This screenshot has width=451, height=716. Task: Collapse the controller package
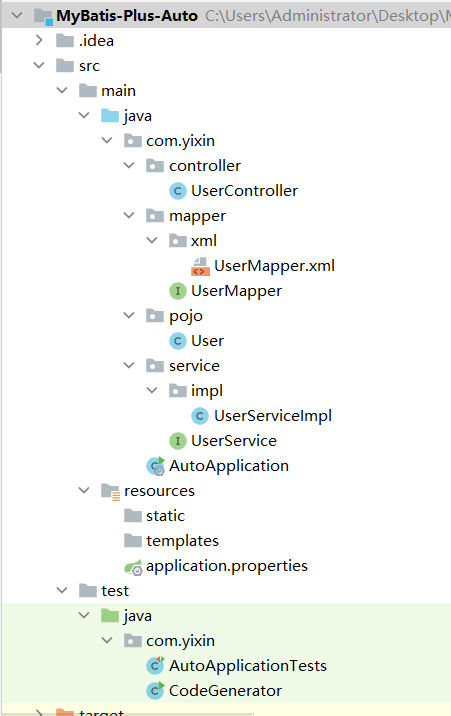coord(129,165)
